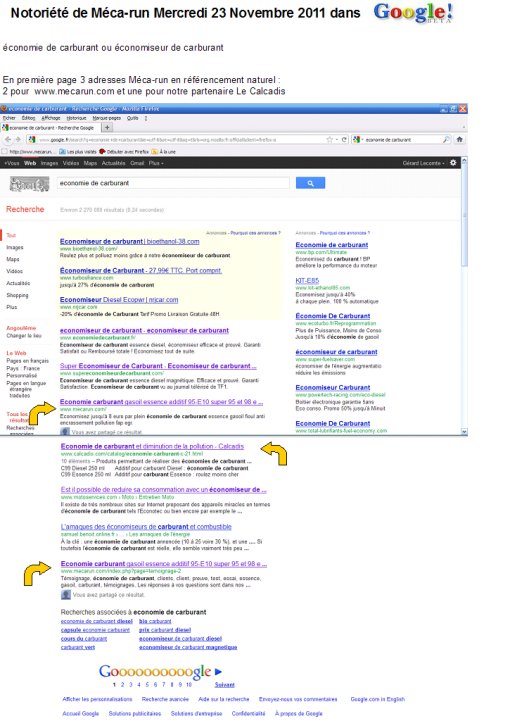Open the bioethanol-38.com Economiseur de carburant ad
The image size is (510, 728).
130,241
